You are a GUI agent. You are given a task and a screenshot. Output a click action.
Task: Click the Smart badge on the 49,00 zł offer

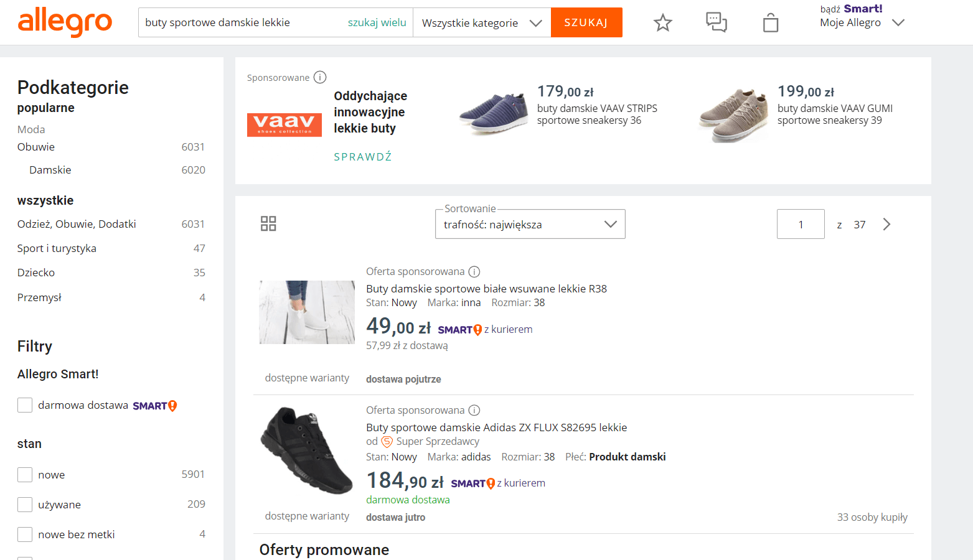[x=459, y=329]
